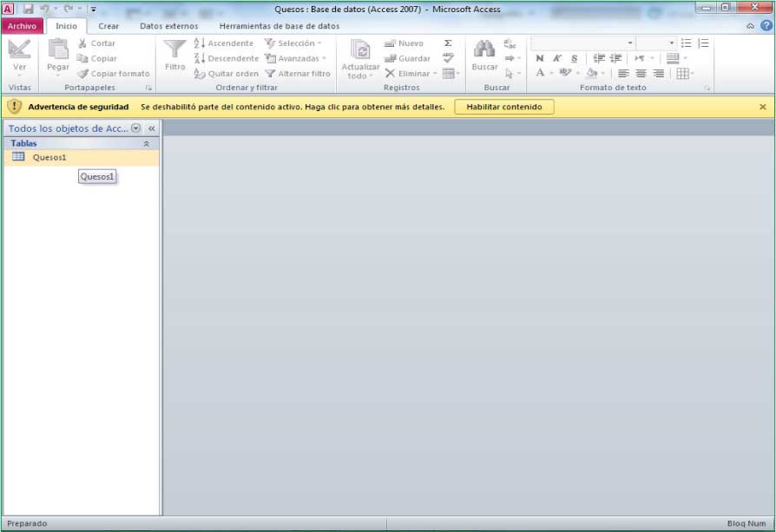This screenshot has height=532, width=776.
Task: Select the Quesos1 table in navigation pane
Action: pos(49,157)
